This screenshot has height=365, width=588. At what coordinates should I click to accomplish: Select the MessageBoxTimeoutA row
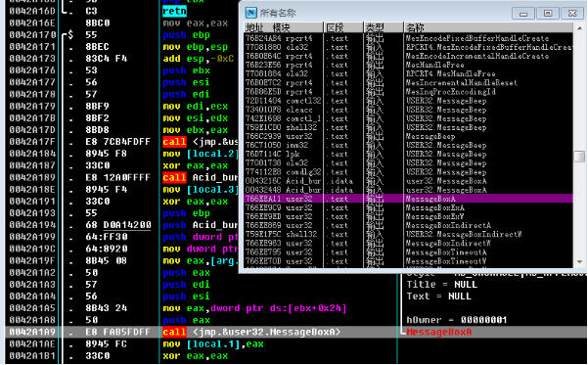coord(408,252)
